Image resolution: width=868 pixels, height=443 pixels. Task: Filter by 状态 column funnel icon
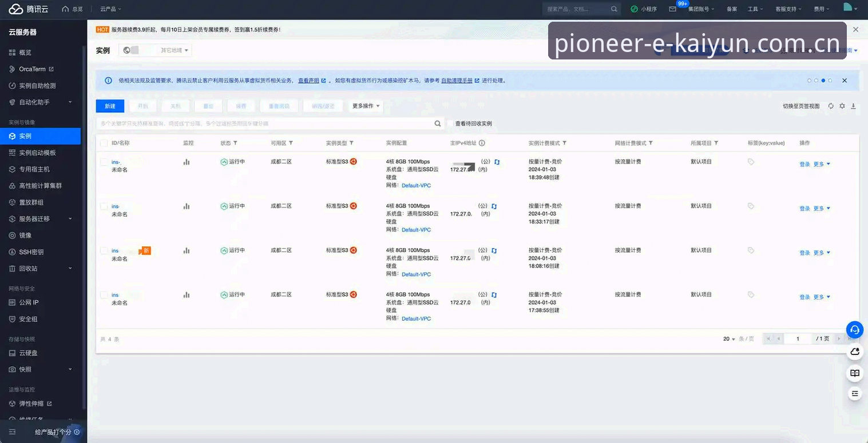pyautogui.click(x=235, y=143)
